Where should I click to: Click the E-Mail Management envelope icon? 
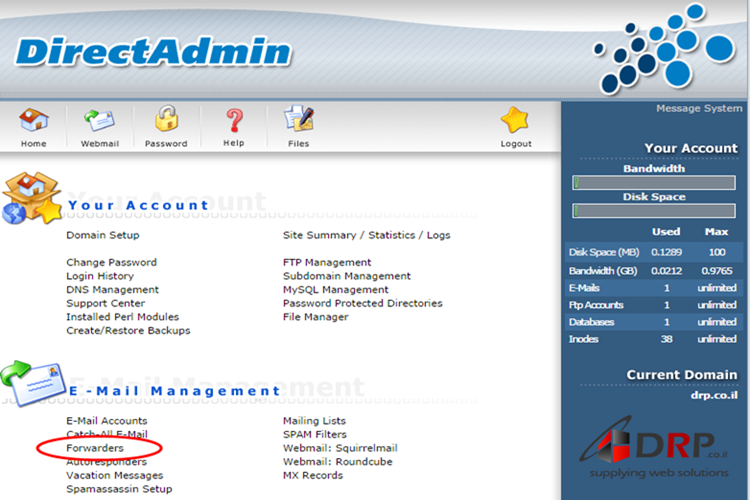(32, 385)
